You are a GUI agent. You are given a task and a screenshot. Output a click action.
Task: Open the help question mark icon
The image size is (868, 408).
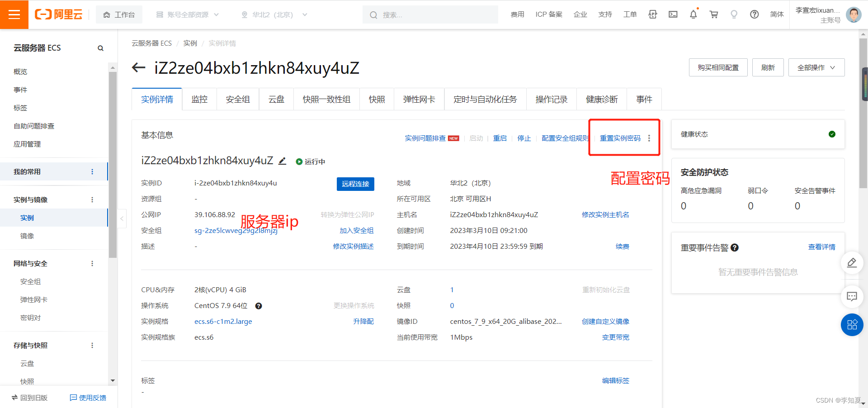click(755, 14)
